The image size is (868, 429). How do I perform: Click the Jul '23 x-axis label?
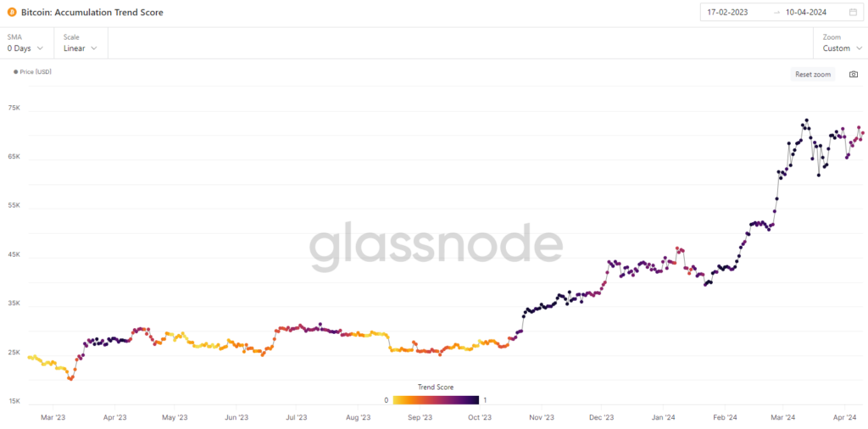point(297,416)
